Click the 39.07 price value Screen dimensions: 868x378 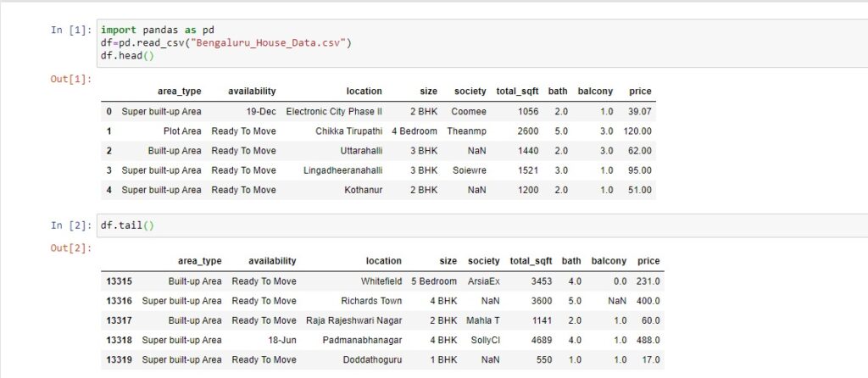click(x=640, y=111)
